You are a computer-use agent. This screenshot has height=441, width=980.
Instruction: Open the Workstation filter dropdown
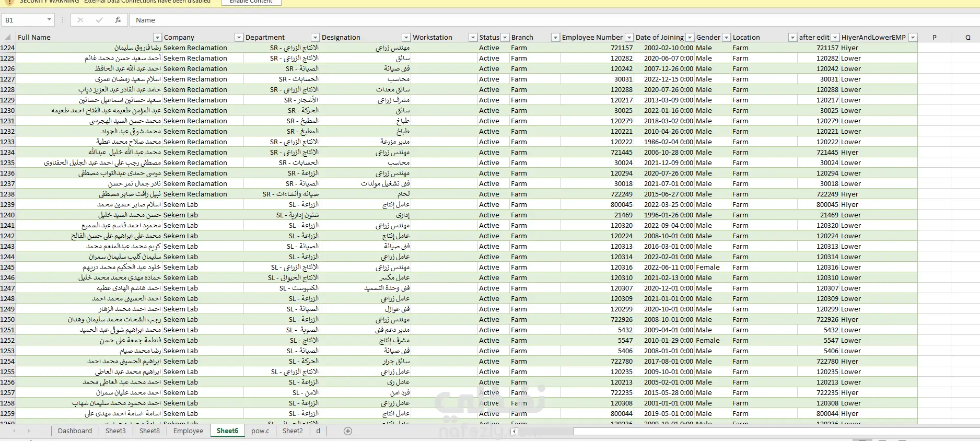pyautogui.click(x=473, y=37)
